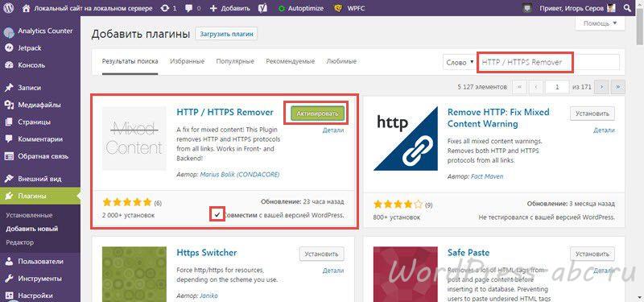Go to first page of results
This screenshot has width=644, height=302.
click(520, 87)
